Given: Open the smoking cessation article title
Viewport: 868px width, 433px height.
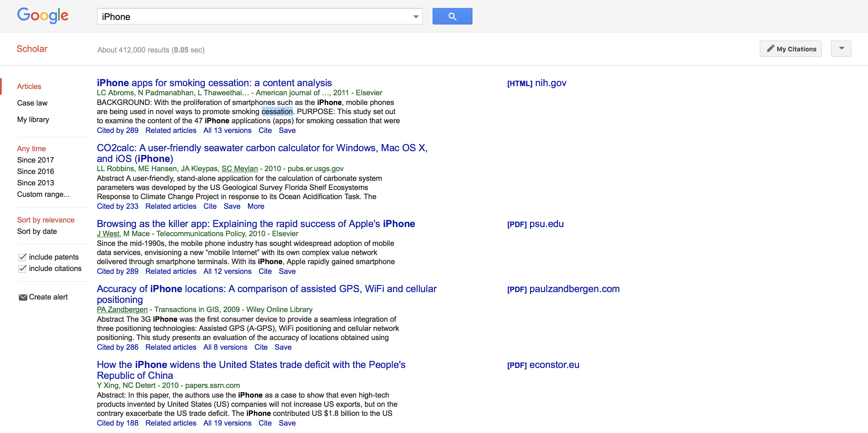Looking at the screenshot, I should click(x=214, y=83).
